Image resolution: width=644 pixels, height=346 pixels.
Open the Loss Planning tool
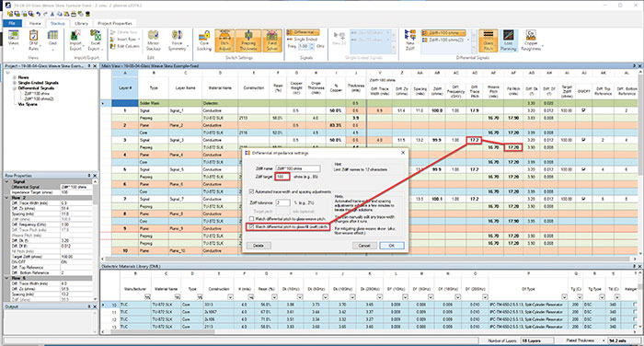click(x=508, y=40)
